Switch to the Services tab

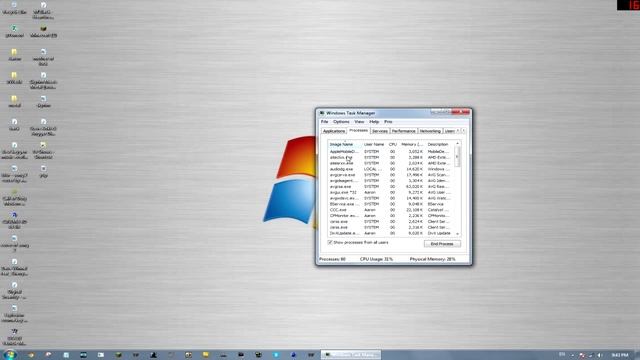[380, 131]
